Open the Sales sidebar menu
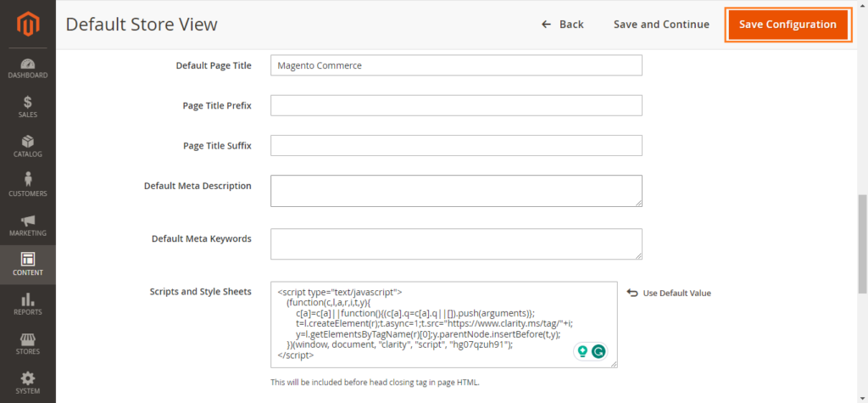The height and width of the screenshot is (403, 868). click(x=28, y=108)
